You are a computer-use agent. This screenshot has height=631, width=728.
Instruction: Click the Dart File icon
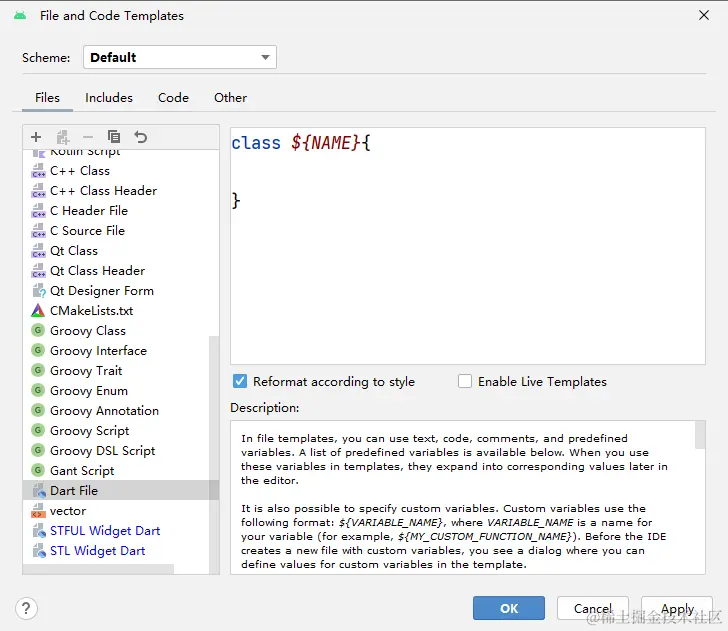[x=39, y=490]
